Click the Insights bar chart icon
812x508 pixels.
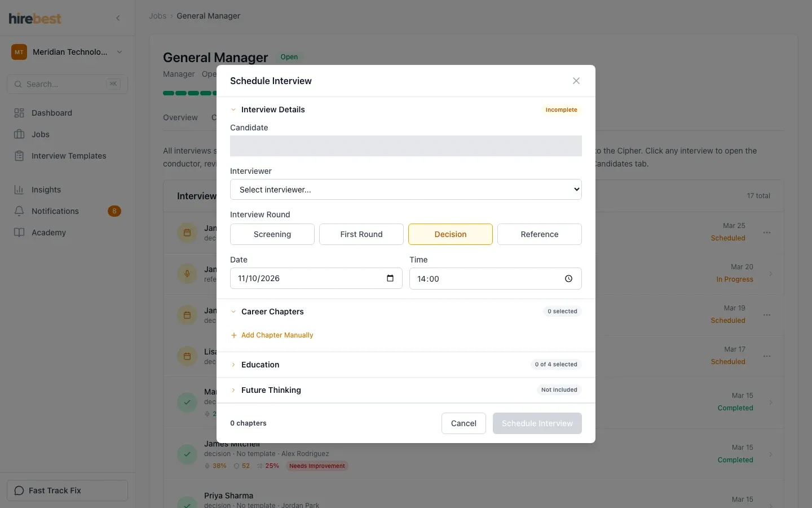[19, 190]
